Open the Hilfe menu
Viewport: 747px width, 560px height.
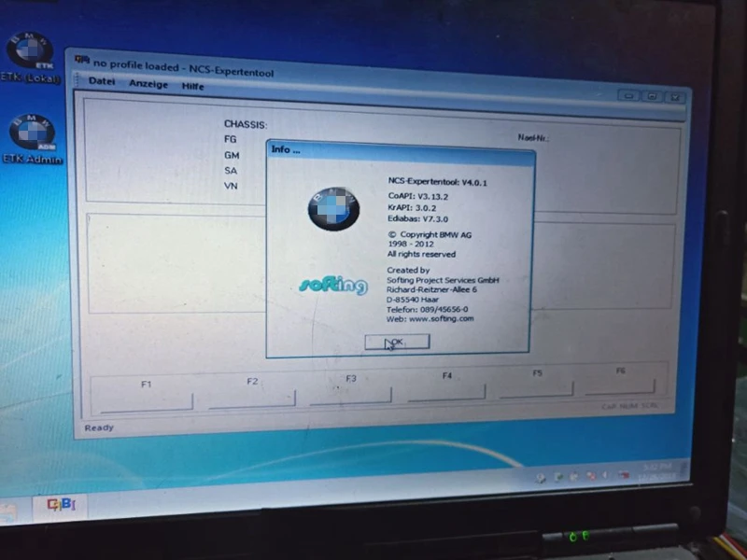tap(192, 86)
